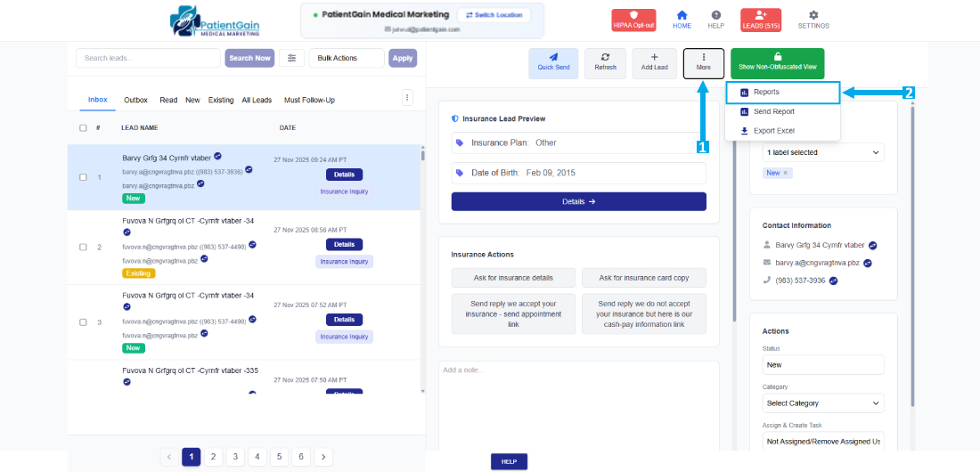Open Details for the 09:24 AM lead
The image size is (980, 472).
tap(345, 175)
